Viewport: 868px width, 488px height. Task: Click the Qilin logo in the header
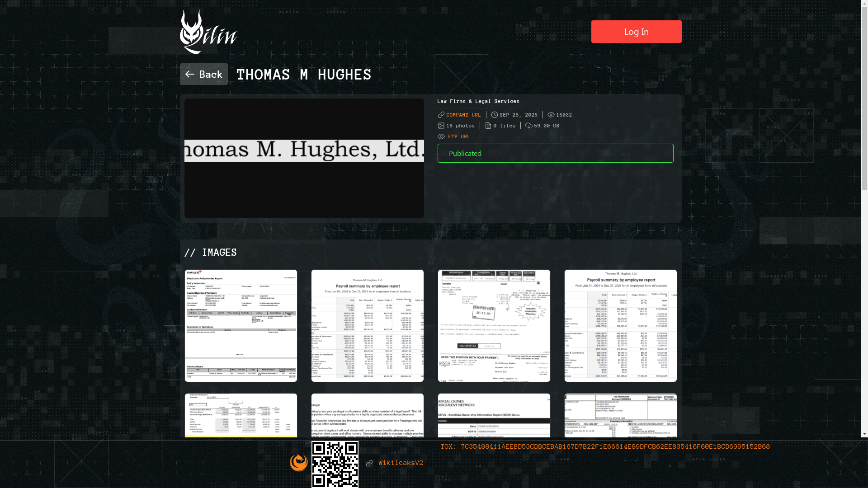pos(208,32)
